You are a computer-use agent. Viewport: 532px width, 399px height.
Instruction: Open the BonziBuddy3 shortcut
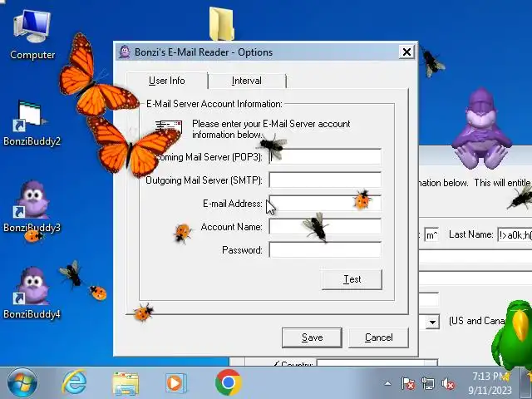click(32, 207)
